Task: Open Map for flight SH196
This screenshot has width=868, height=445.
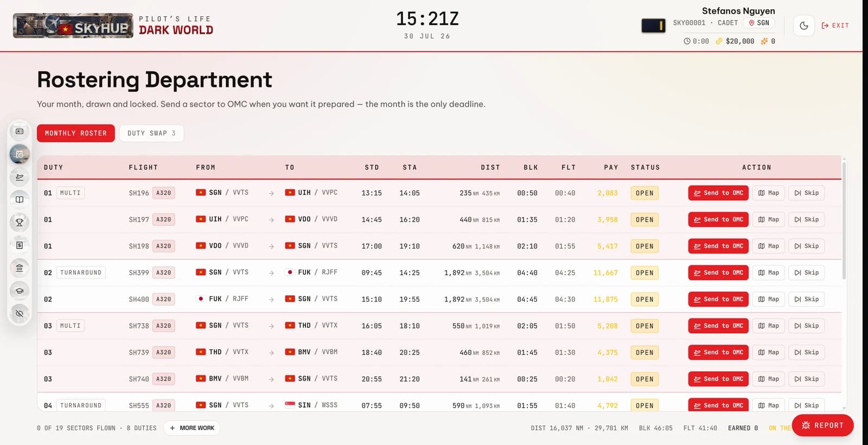Action: tap(768, 193)
